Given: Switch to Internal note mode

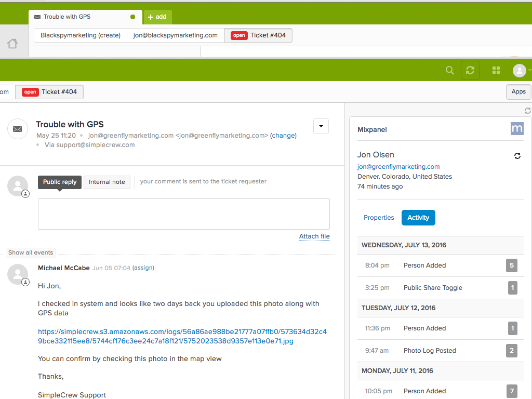Looking at the screenshot, I should [107, 182].
